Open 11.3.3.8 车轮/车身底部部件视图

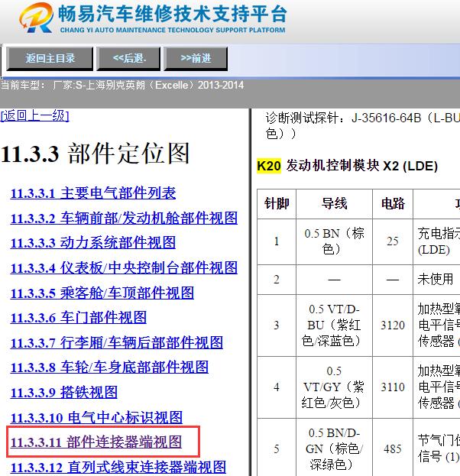109,368
